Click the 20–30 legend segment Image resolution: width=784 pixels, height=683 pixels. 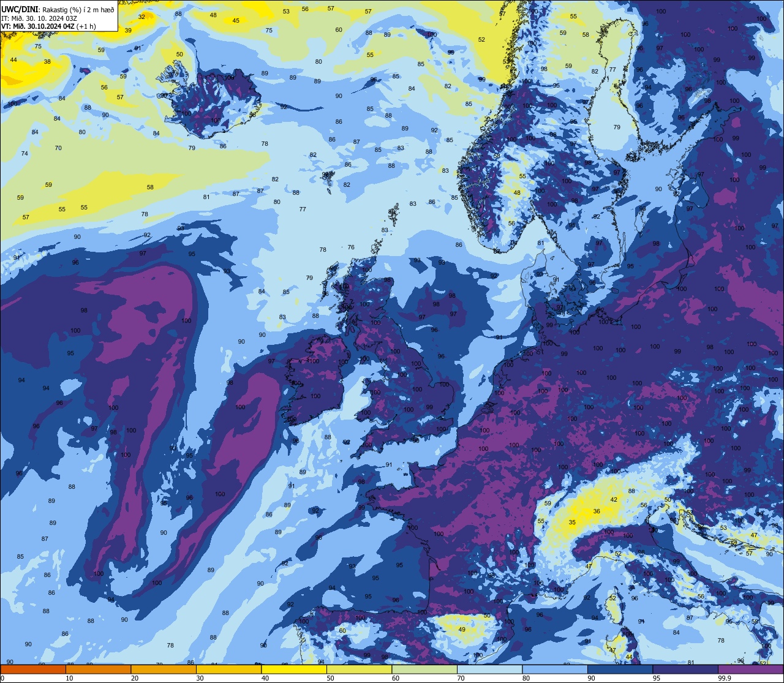[164, 670]
